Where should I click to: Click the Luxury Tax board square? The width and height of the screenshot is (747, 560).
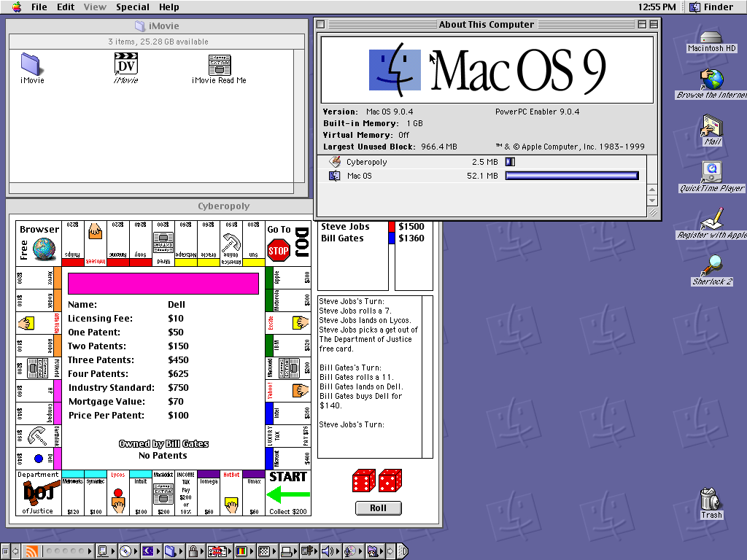pyautogui.click(x=288, y=436)
